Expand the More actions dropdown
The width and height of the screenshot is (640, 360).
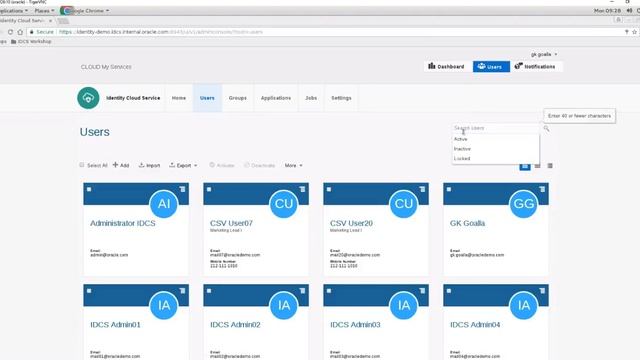click(293, 165)
